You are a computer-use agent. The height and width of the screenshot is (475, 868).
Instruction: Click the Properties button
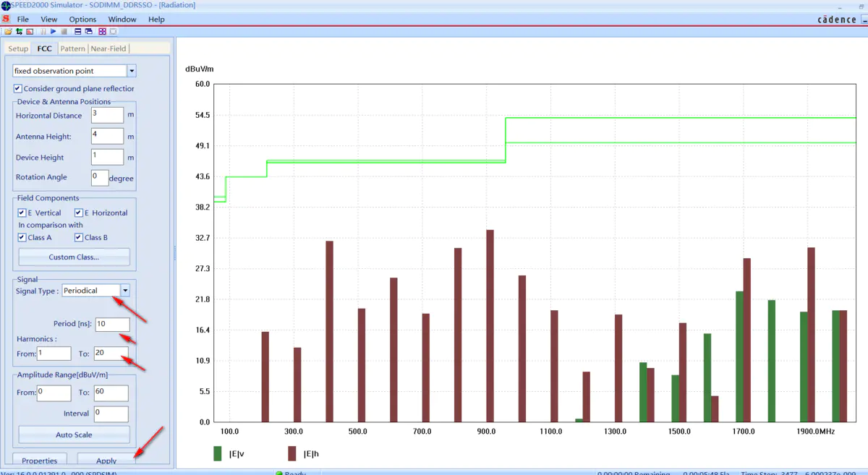click(40, 461)
